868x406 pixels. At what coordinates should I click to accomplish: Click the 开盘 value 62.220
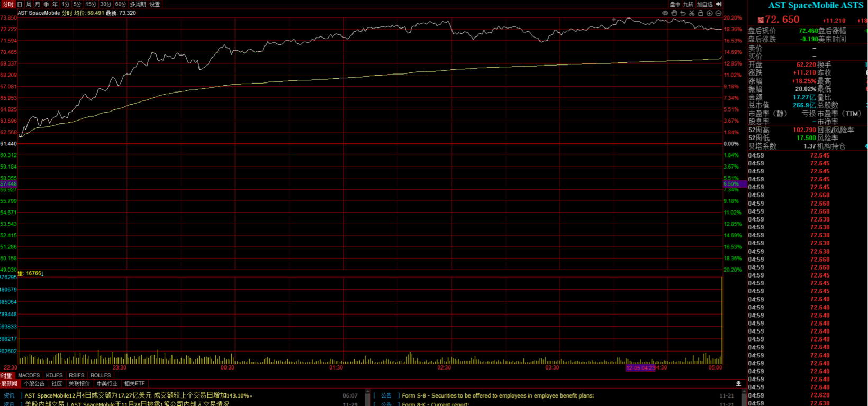pos(806,65)
